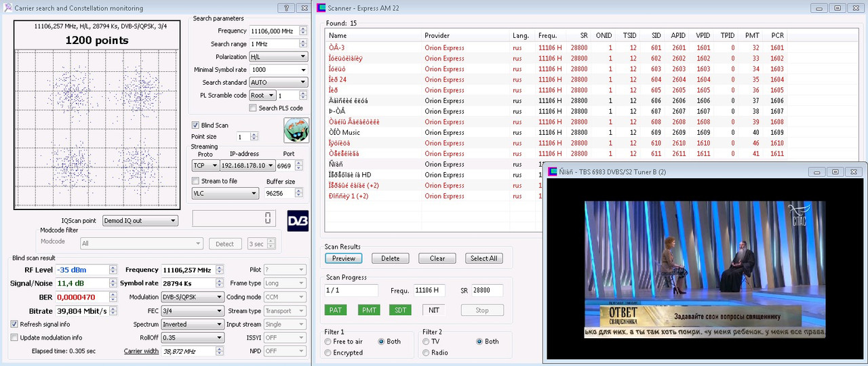The height and width of the screenshot is (366, 868).
Task: Open the Polarization H/L dropdown
Action: click(278, 57)
